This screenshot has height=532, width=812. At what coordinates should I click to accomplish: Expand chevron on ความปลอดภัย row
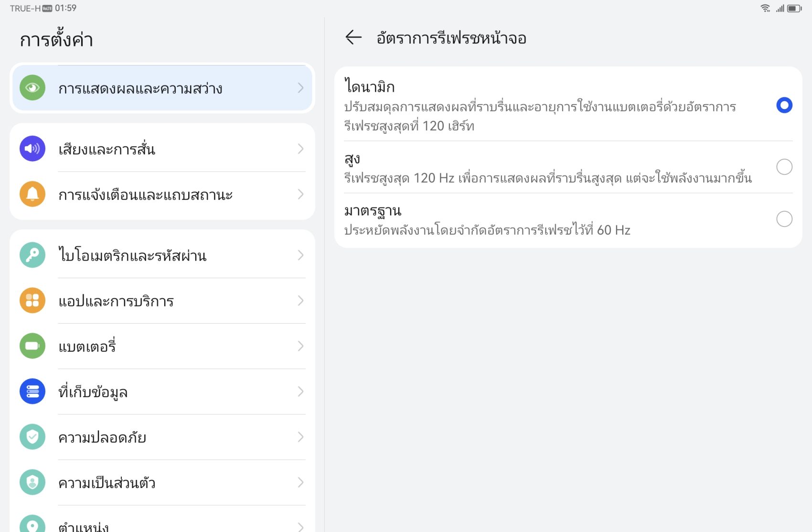300,436
